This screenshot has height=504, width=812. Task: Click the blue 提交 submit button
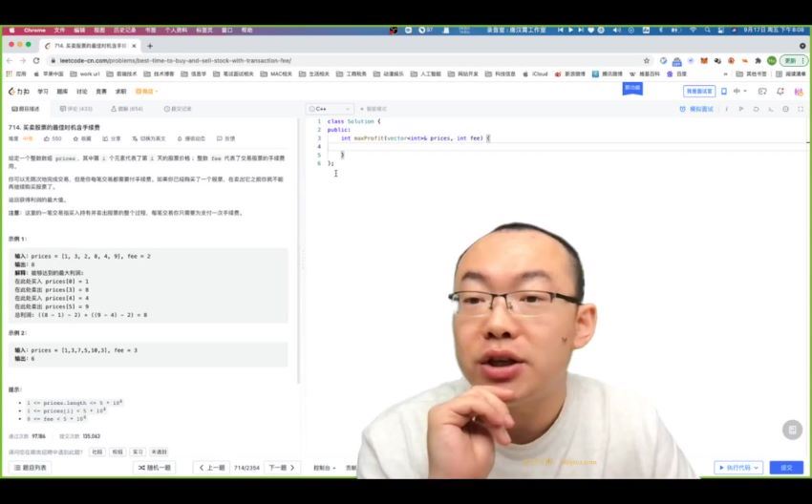[786, 468]
